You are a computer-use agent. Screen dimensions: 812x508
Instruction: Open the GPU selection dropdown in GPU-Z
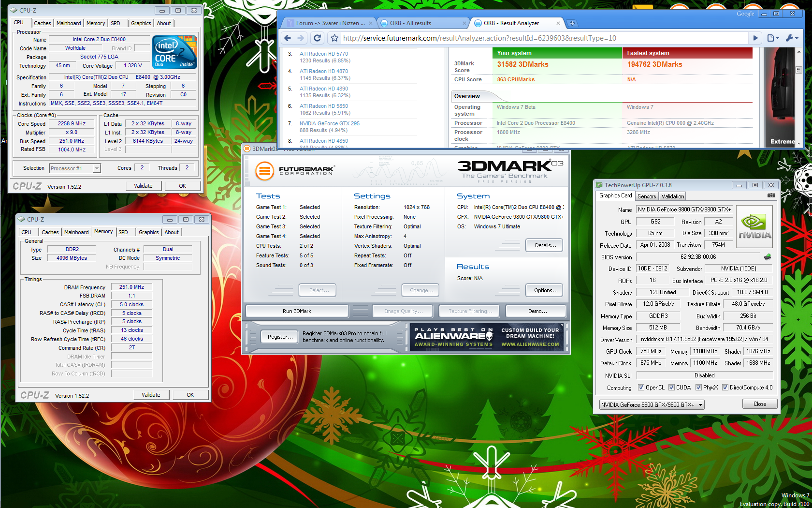click(x=652, y=405)
